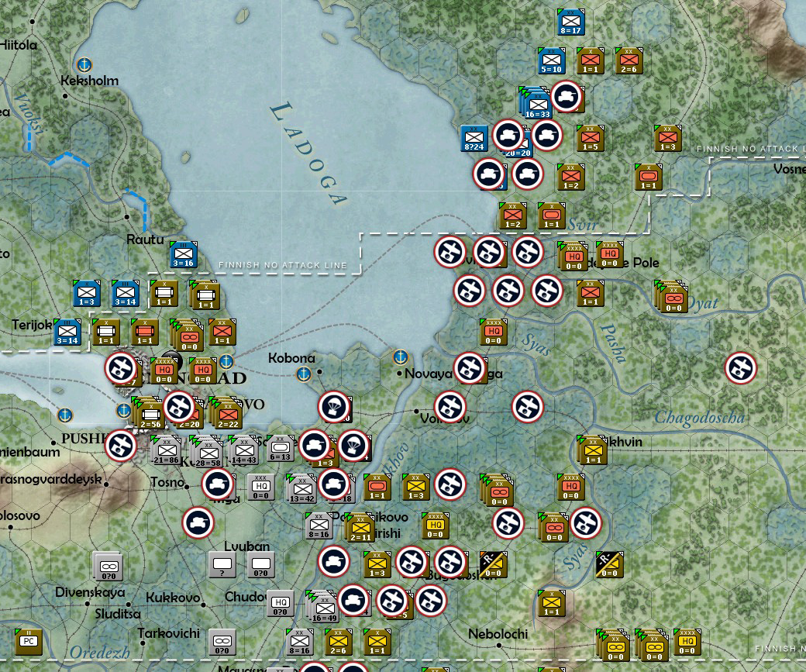The width and height of the screenshot is (806, 672).
Task: Pick the Soviet unit stack labeled 2=56
Action: click(x=148, y=413)
